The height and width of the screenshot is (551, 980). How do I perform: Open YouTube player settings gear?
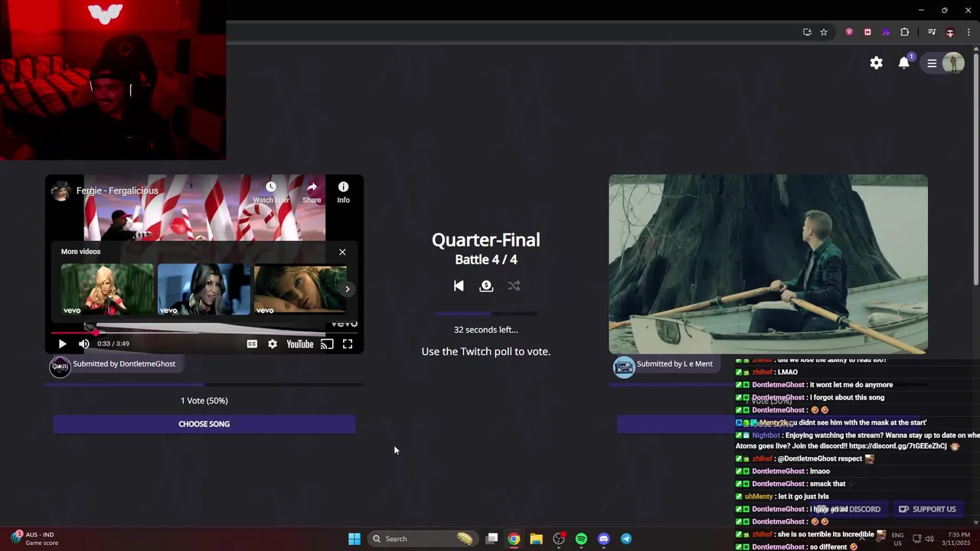pos(273,344)
